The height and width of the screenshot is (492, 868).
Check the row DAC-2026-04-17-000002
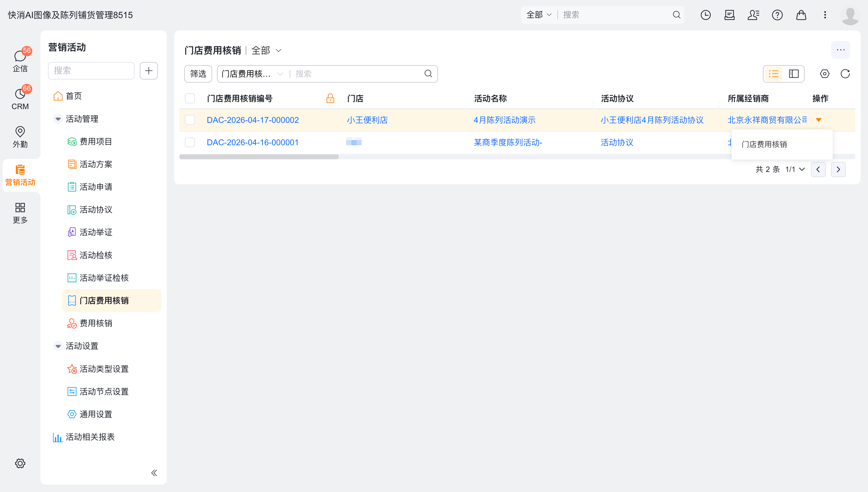coord(190,120)
